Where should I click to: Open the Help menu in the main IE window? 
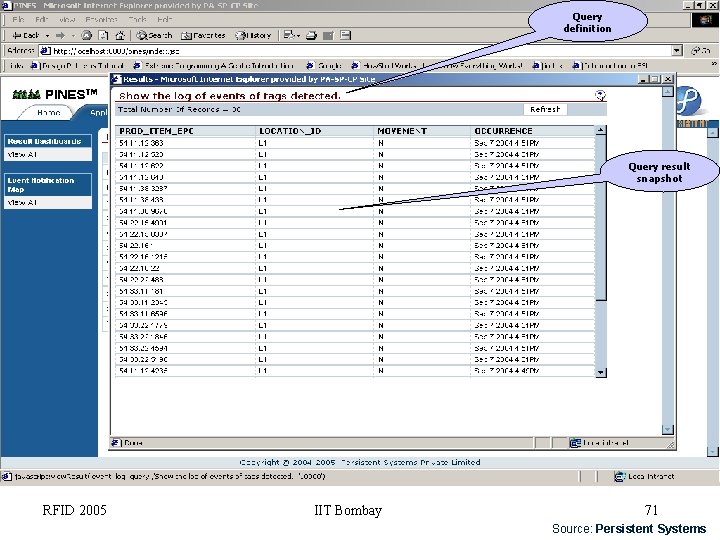(x=164, y=20)
